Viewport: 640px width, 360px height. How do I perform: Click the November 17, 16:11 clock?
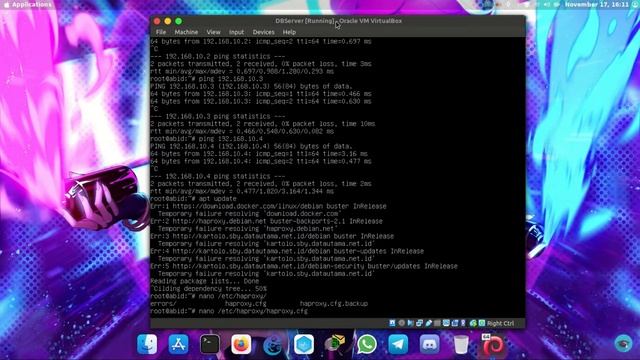click(597, 4)
